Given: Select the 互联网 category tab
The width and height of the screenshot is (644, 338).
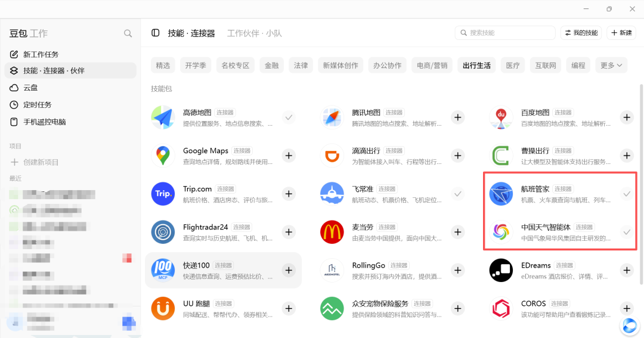Looking at the screenshot, I should 546,66.
